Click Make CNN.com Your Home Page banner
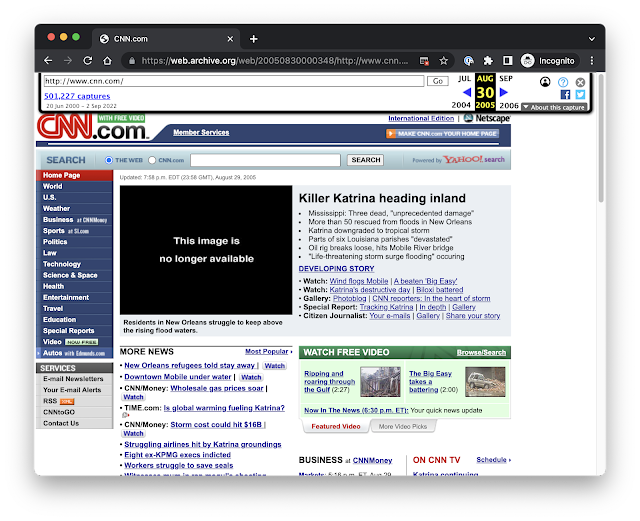 pyautogui.click(x=442, y=134)
